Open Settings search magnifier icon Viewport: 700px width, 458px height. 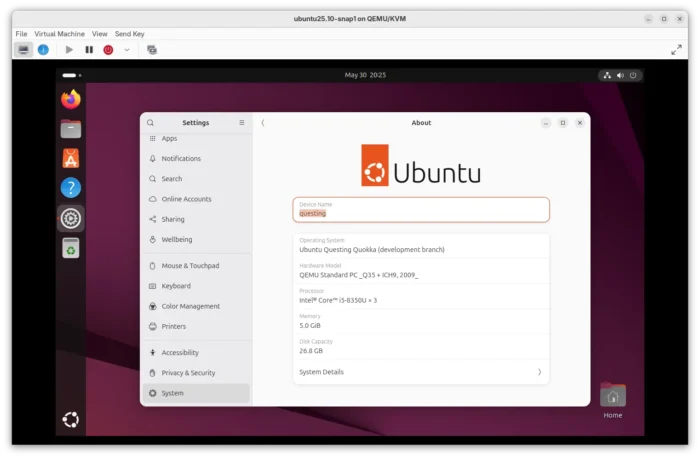click(x=150, y=123)
